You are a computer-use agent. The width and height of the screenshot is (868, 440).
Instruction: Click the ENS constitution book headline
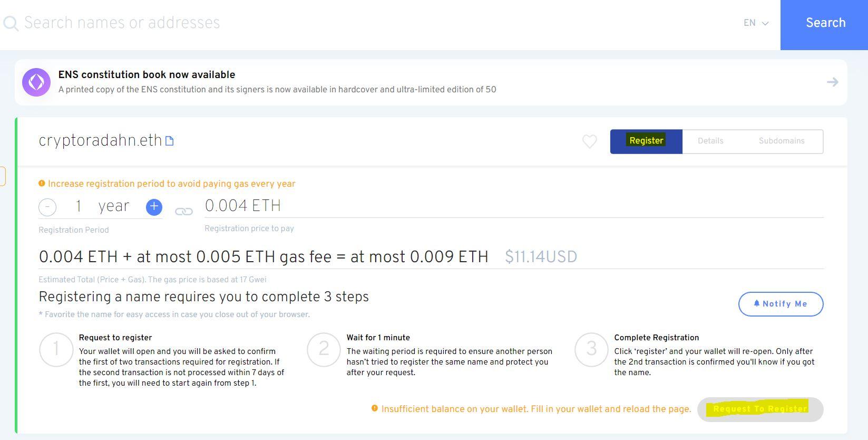coord(147,75)
